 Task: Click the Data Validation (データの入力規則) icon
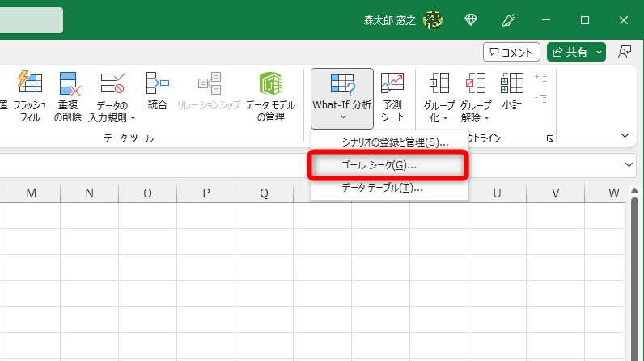coord(112,83)
